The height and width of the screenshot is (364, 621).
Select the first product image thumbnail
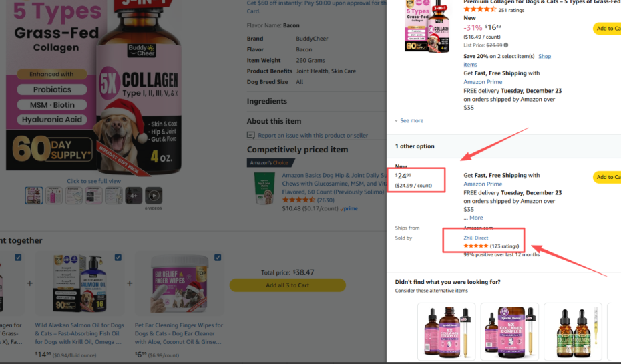coord(34,196)
